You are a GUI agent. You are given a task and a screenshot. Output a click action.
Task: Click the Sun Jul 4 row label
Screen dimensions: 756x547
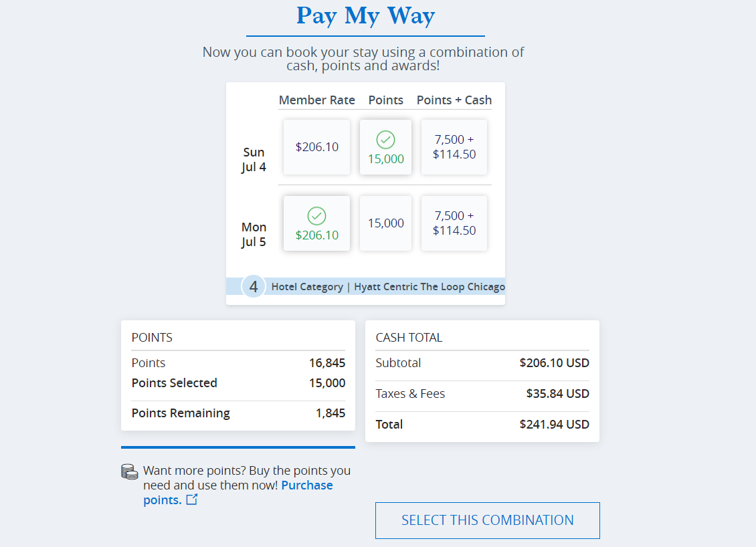(x=254, y=160)
